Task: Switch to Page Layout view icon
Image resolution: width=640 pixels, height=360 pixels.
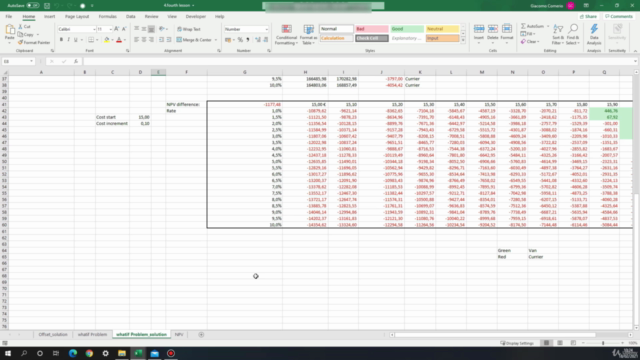Action: coord(560,343)
